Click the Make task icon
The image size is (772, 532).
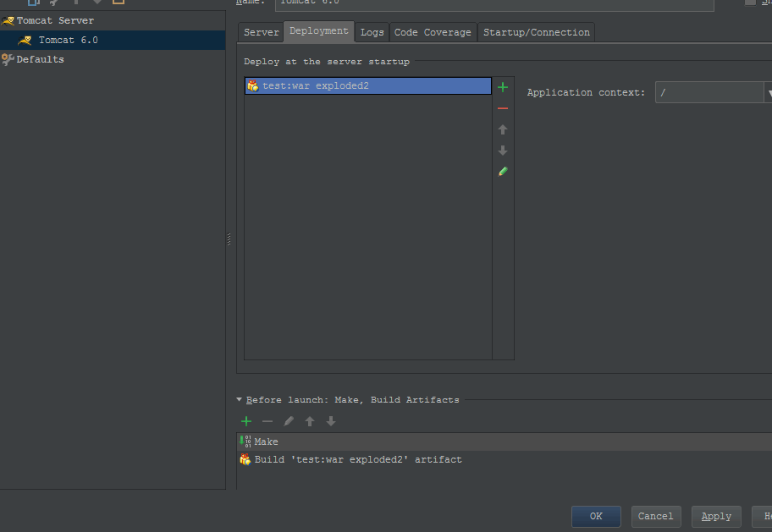pyautogui.click(x=245, y=441)
